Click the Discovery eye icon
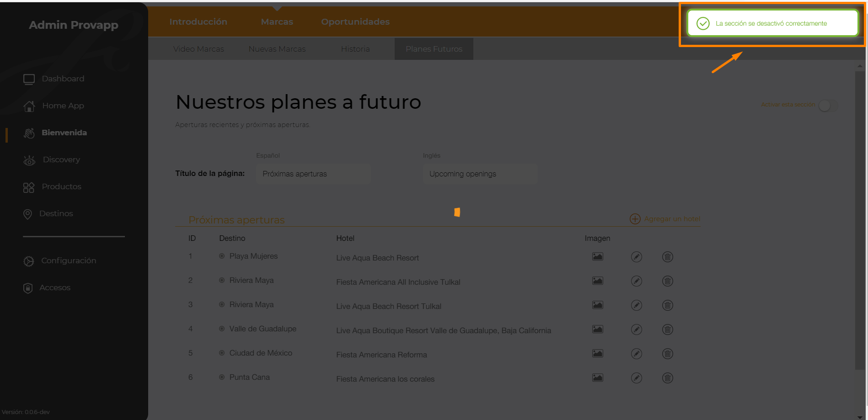The width and height of the screenshot is (868, 420). point(29,160)
